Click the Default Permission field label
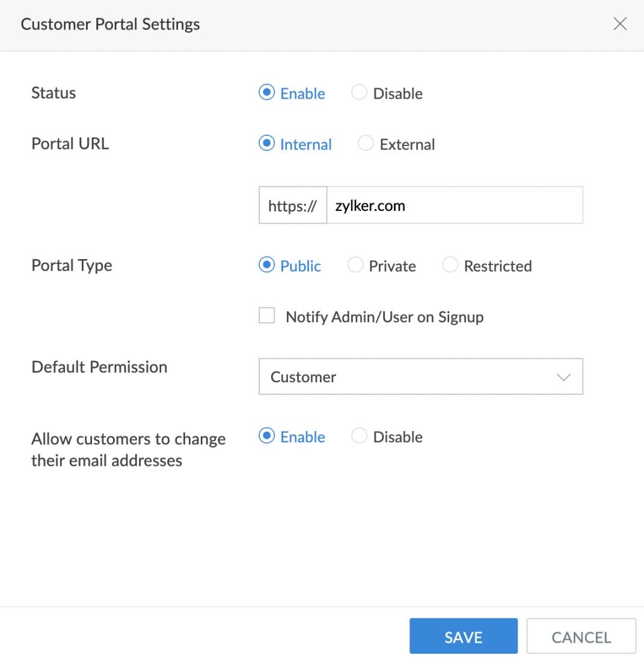Image resolution: width=644 pixels, height=663 pixels. 99,367
